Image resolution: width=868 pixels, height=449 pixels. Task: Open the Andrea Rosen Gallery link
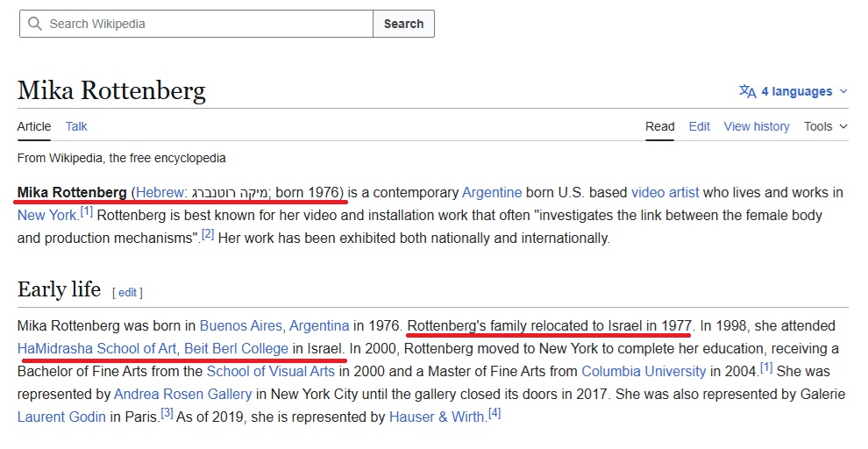[x=182, y=394]
